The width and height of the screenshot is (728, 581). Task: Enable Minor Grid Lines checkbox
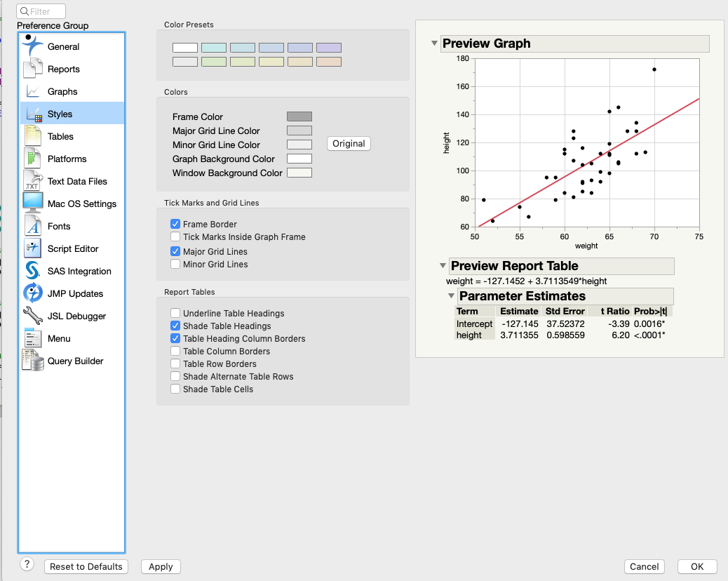tap(175, 264)
